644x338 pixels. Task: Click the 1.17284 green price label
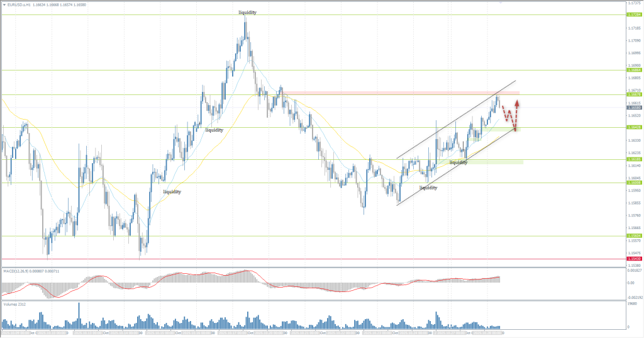pos(634,14)
